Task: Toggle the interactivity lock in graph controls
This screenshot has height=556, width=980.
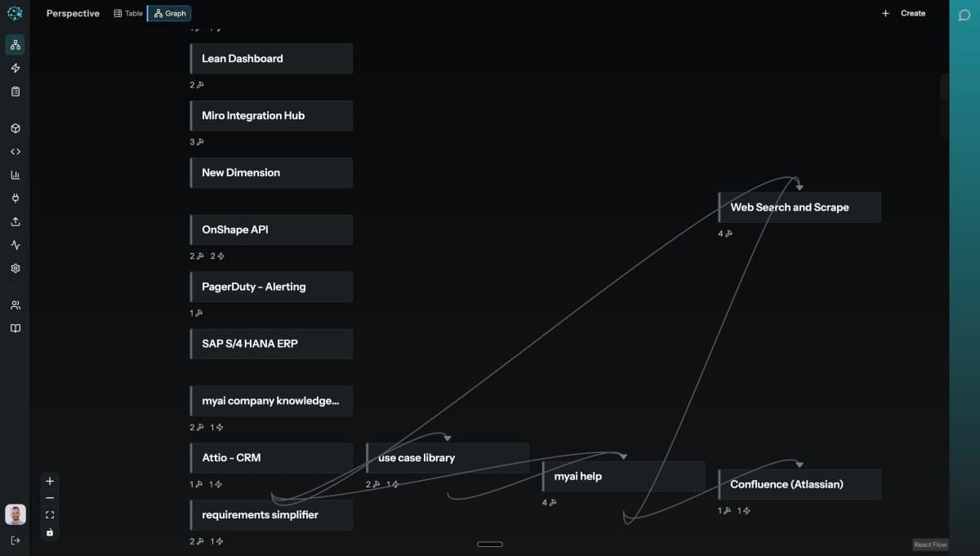Action: (49, 532)
